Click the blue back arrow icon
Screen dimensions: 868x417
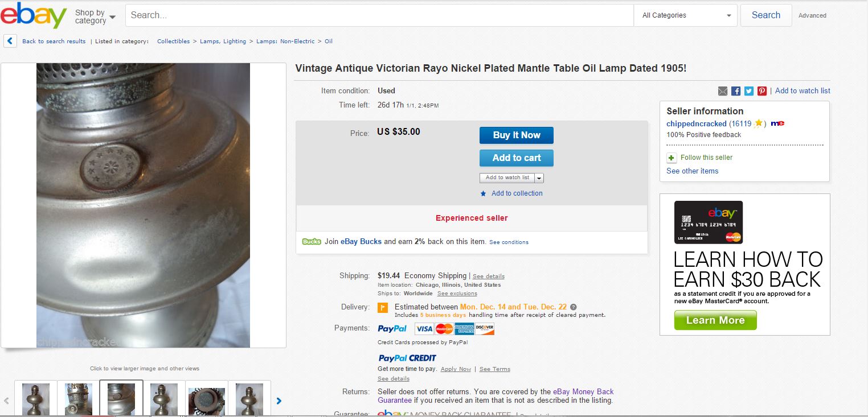(10, 41)
